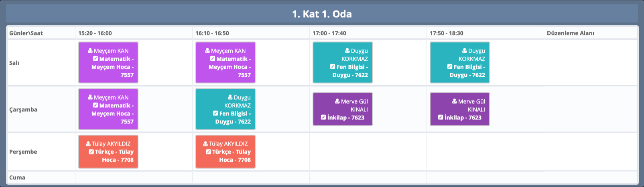Open the Düzenleme Alanı column header

coord(570,33)
